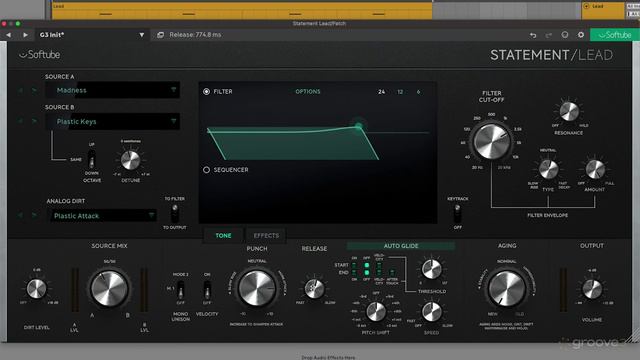Click the Auto Glide Speed knob

click(431, 311)
